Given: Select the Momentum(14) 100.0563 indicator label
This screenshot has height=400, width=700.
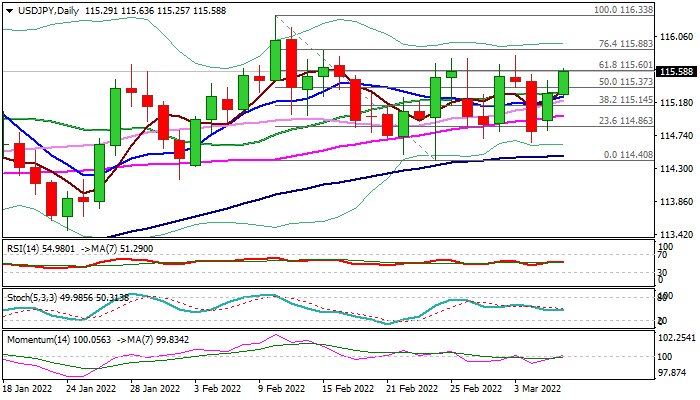Looking at the screenshot, I should coord(59,340).
